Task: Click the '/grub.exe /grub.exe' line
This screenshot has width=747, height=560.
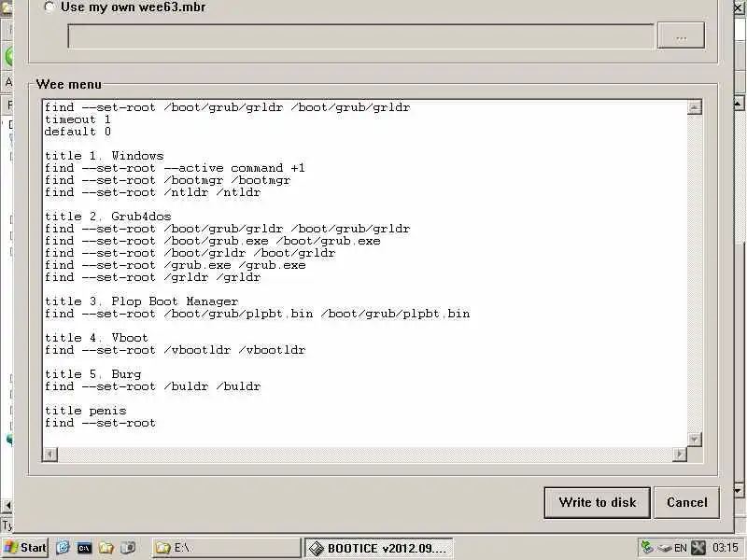Action: 175,265
